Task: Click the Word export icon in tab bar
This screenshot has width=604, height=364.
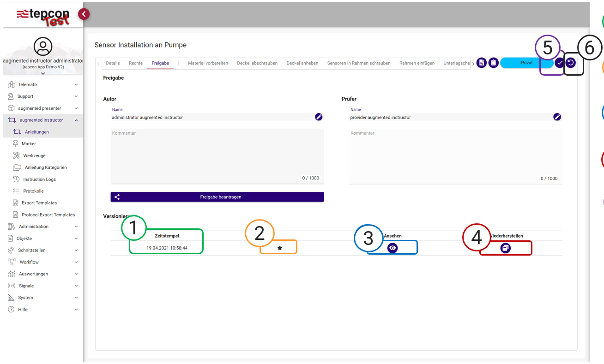Action: (482, 63)
